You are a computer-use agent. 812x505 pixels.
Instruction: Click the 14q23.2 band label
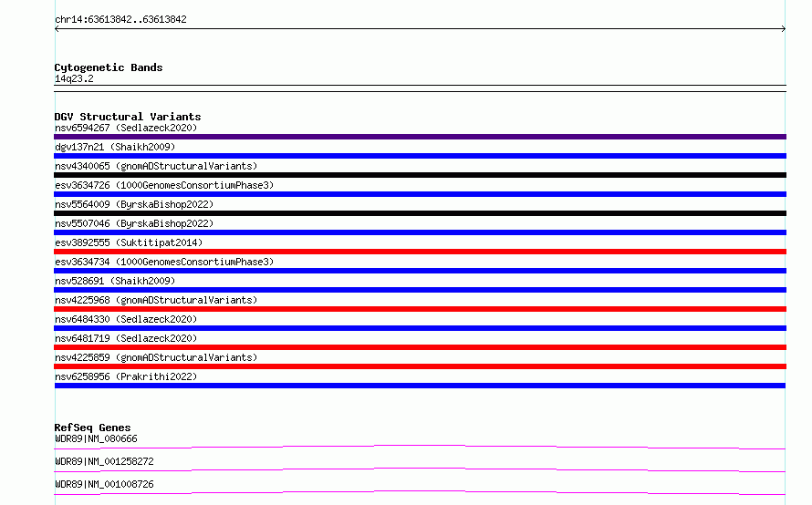(x=74, y=78)
